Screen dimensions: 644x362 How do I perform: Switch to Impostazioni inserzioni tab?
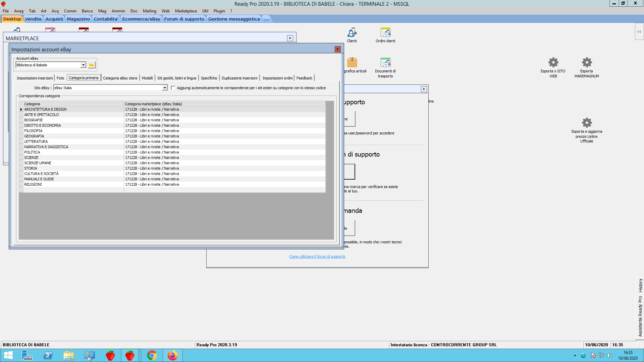point(35,78)
